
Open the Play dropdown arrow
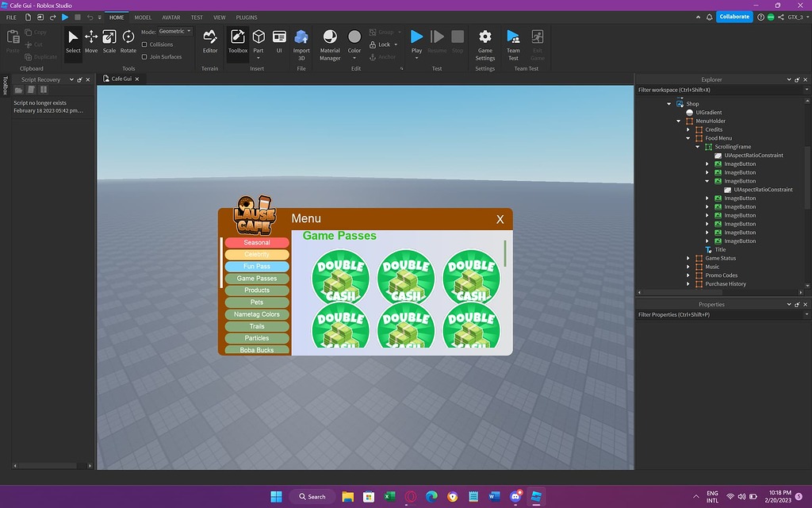click(416, 57)
